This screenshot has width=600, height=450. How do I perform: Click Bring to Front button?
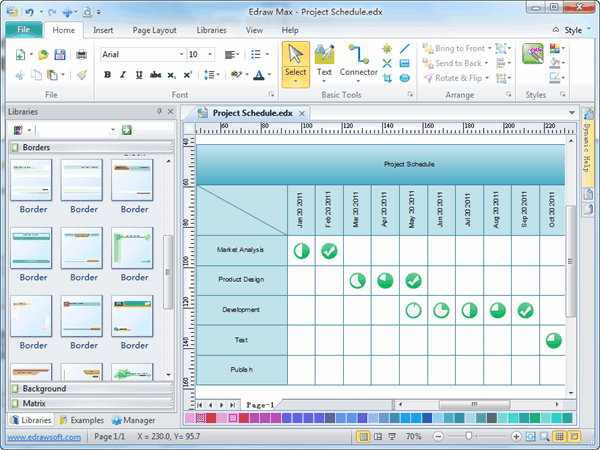pos(455,48)
